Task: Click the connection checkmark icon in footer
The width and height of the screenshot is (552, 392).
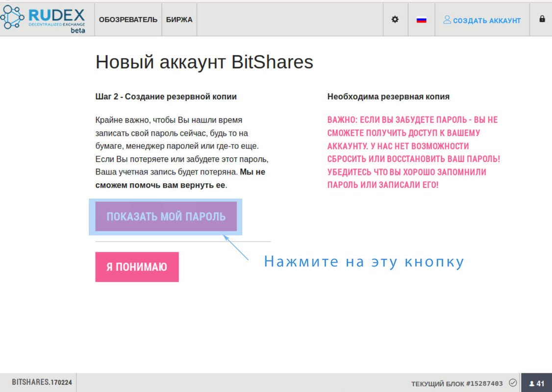Action: coord(513,383)
